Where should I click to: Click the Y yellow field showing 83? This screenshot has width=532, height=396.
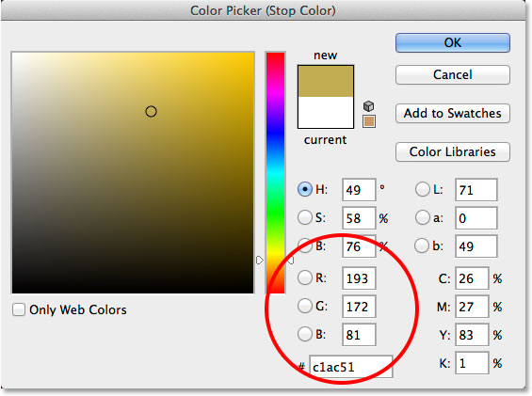[472, 335]
